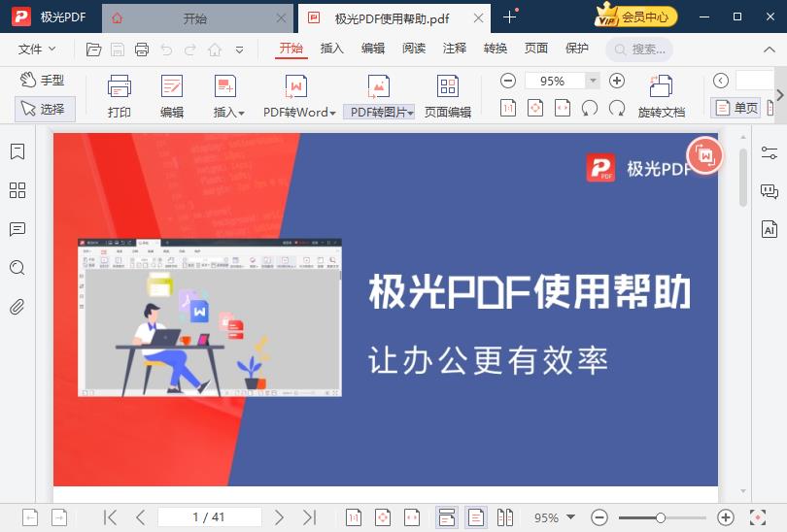The width and height of the screenshot is (787, 532).
Task: Toggle continuous scrolling in status bar
Action: coord(446,517)
